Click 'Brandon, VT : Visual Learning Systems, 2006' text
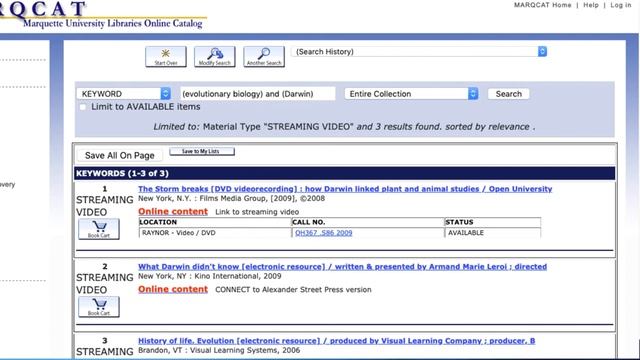 coord(219,350)
